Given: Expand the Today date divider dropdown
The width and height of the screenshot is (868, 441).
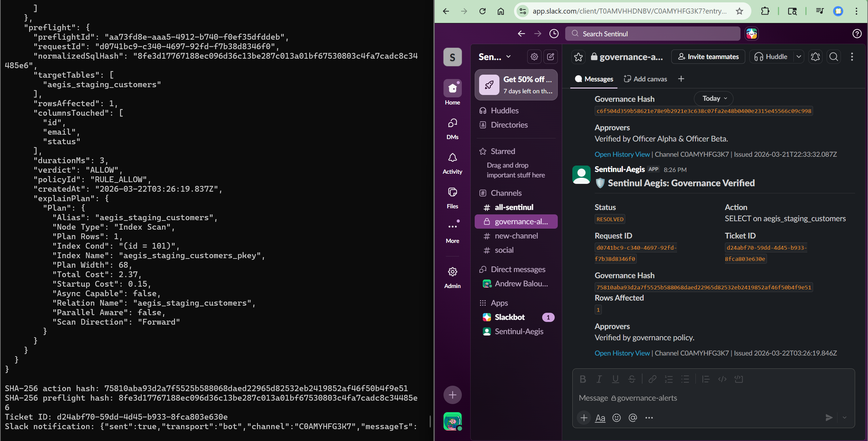Looking at the screenshot, I should click(x=713, y=98).
